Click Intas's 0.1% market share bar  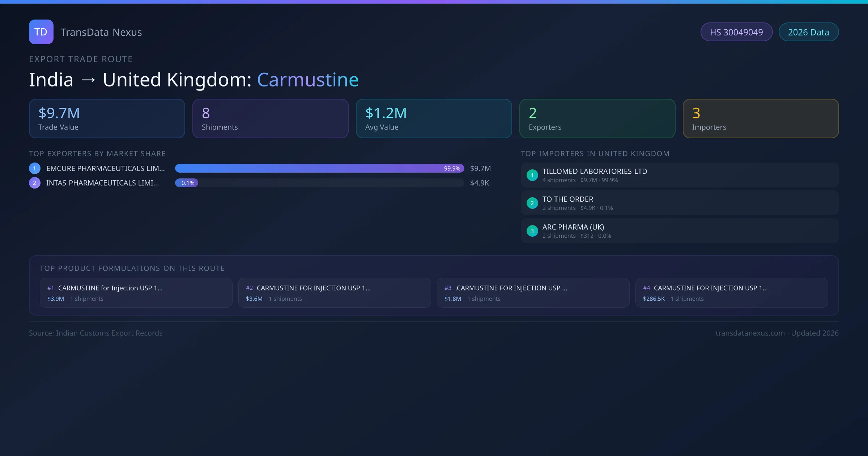(x=187, y=183)
